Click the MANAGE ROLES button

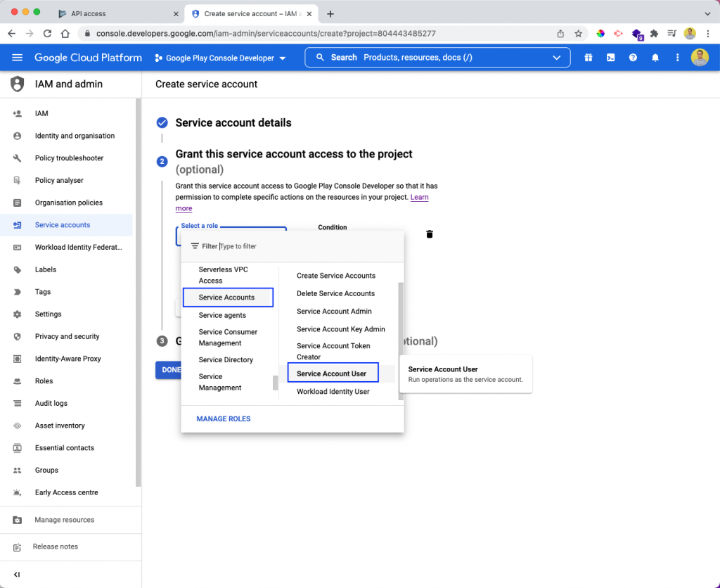click(x=224, y=419)
